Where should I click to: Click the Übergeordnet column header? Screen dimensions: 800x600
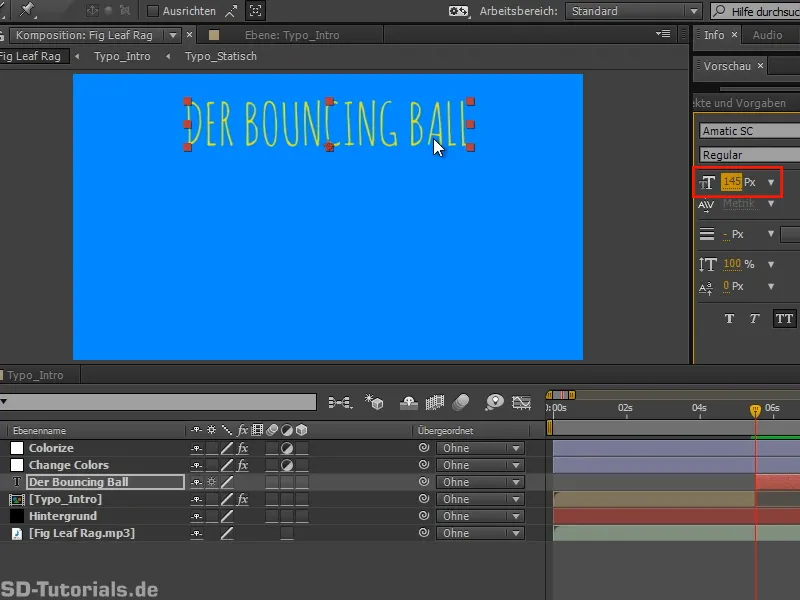tap(445, 431)
